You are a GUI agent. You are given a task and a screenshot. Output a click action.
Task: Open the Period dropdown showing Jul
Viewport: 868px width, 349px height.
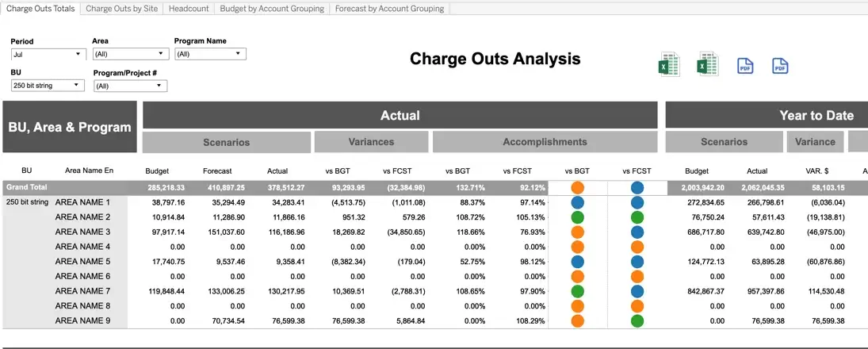click(48, 54)
